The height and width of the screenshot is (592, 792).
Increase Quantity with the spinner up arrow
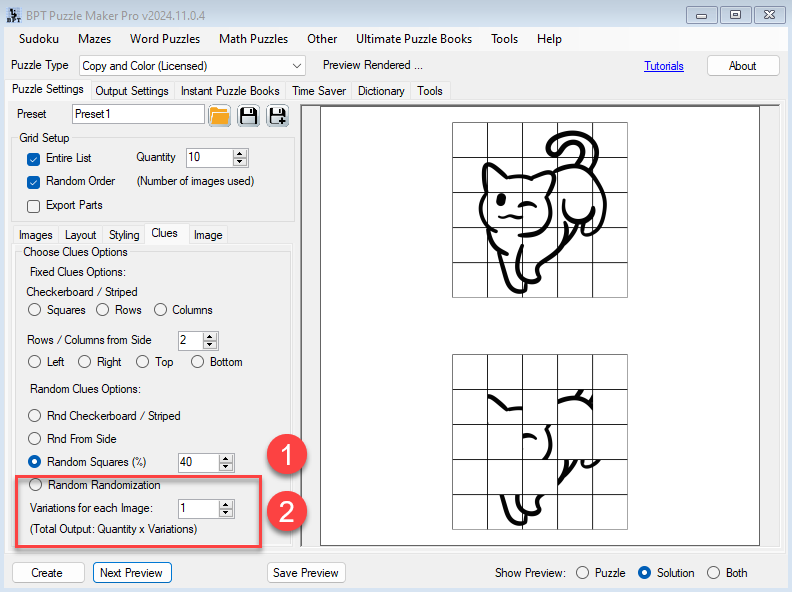click(x=240, y=153)
